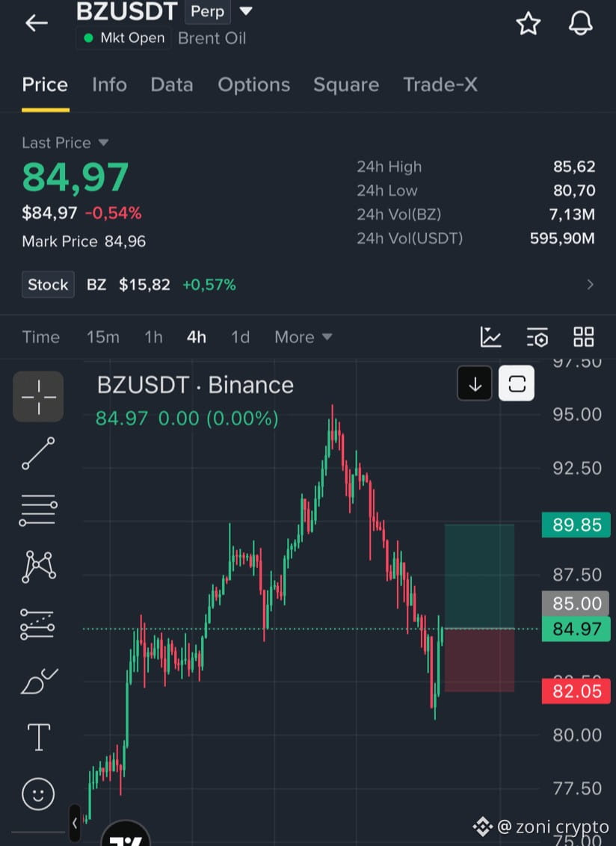Select the 1d timeframe
The image size is (616, 846).
pyautogui.click(x=240, y=337)
